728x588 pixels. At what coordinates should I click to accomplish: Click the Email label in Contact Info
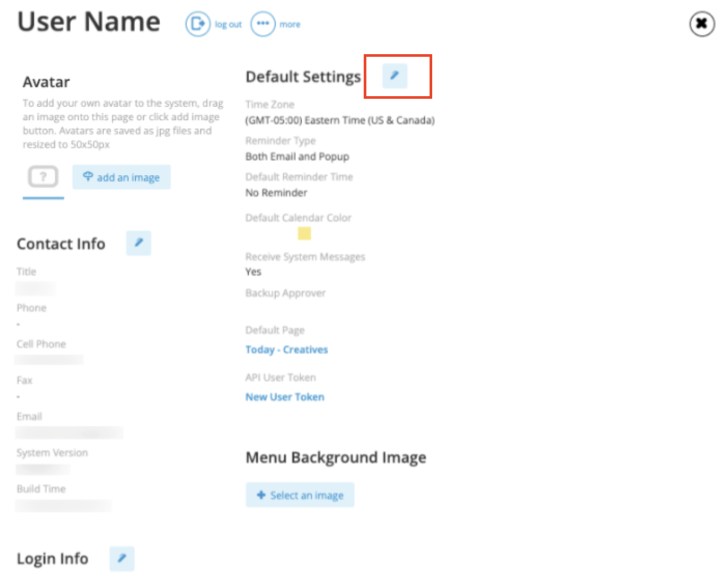[x=29, y=417]
